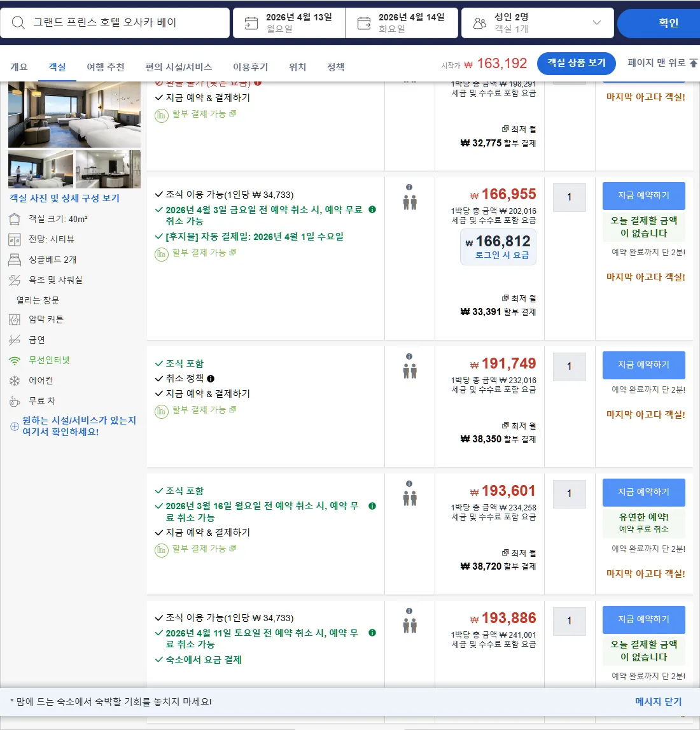
Task: Switch to the 개요 tab
Action: point(19,67)
